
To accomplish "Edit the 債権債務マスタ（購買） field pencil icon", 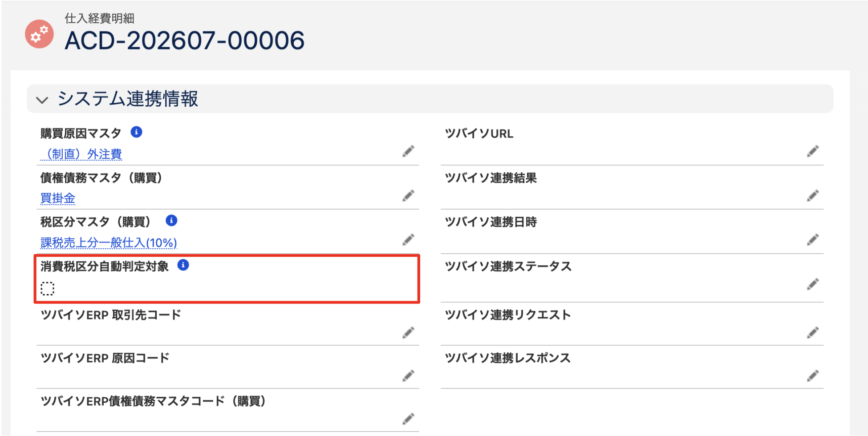I will (408, 196).
